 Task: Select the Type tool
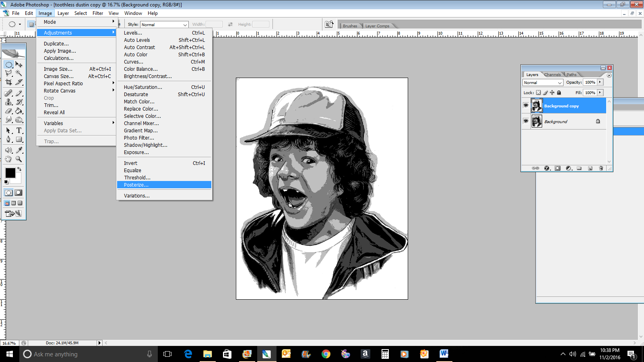tap(19, 130)
